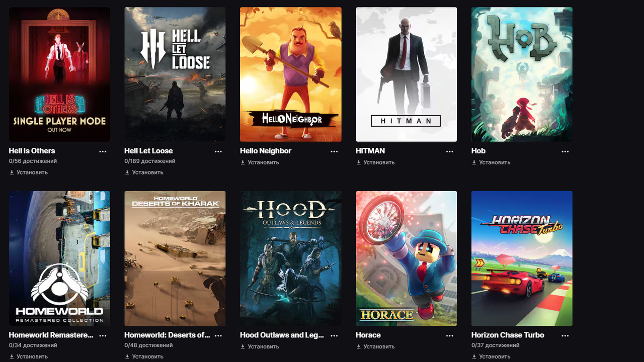
Task: Select the Hood Outlaws & Legends cover
Action: pyautogui.click(x=291, y=258)
